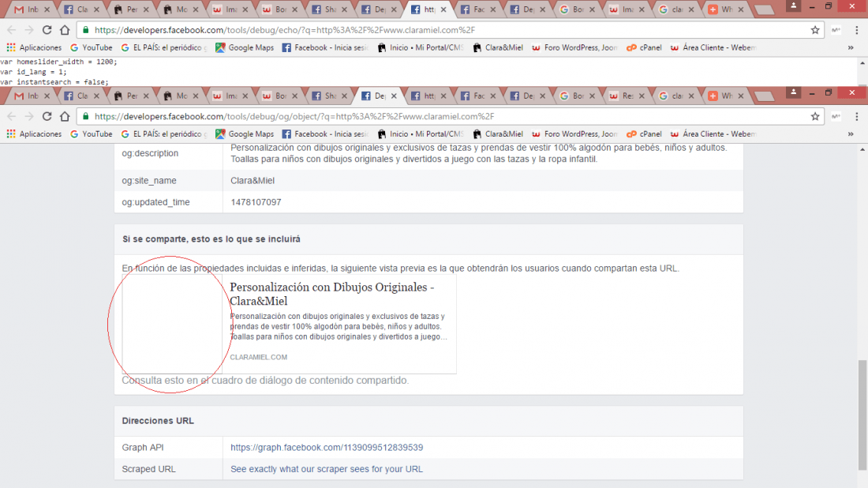
Task: Bookmark star in lower window address bar
Action: tap(815, 116)
